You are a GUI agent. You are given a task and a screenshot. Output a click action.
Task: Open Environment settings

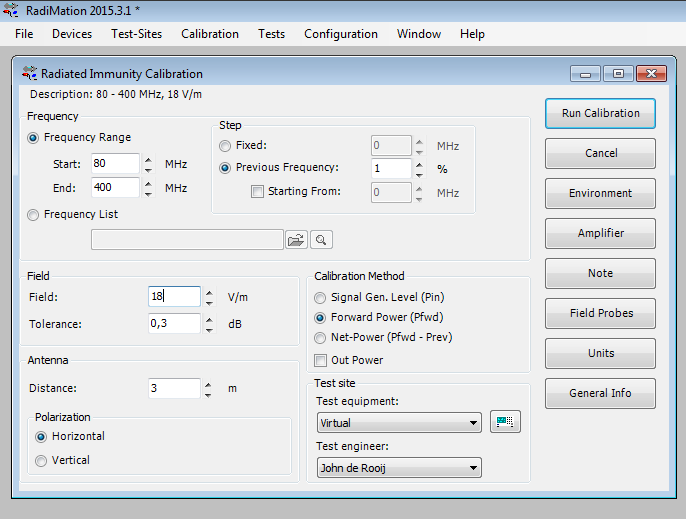coord(600,193)
